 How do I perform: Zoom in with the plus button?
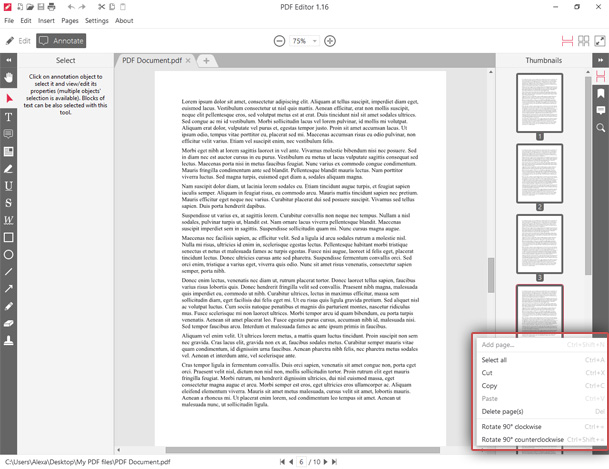330,41
